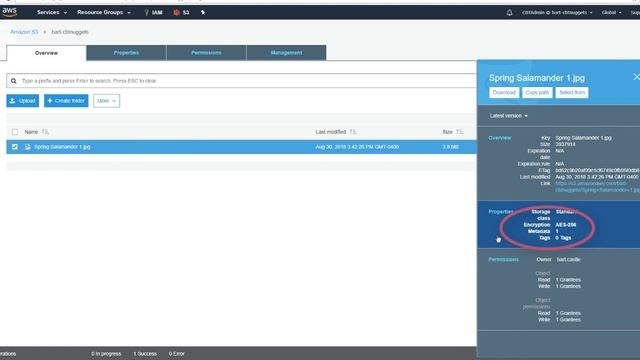Click the pin shortcuts icon

(203, 13)
